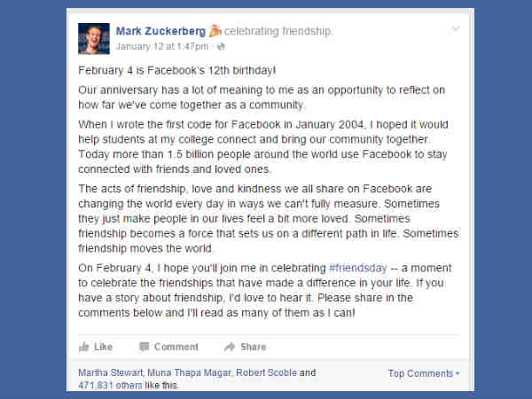The height and width of the screenshot is (399, 532).
Task: Click the speech bubble Comment icon
Action: pyautogui.click(x=144, y=347)
